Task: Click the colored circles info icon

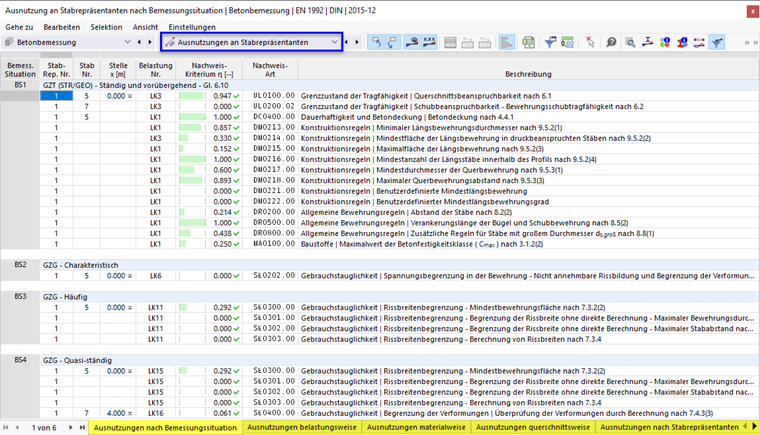Action: pos(665,43)
